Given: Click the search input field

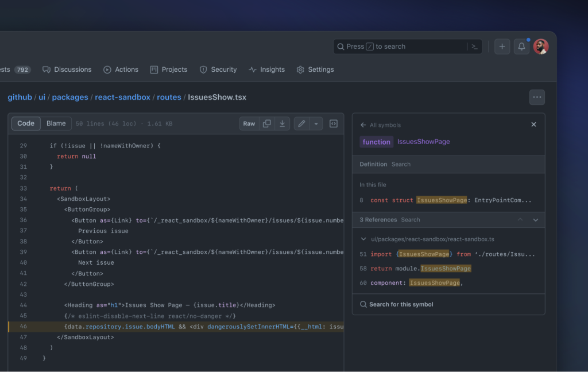Looking at the screenshot, I should click(x=402, y=46).
